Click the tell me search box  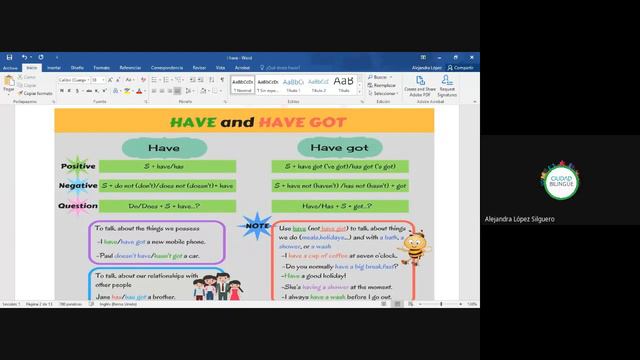280,68
